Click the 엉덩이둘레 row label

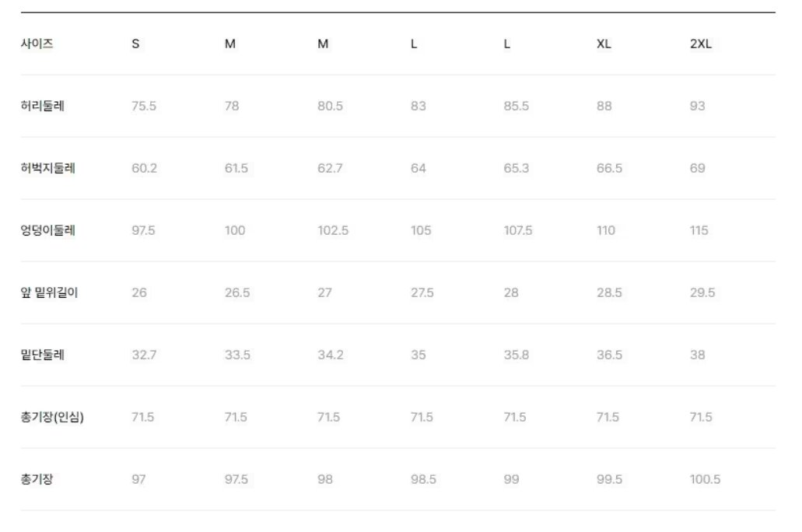(48, 230)
